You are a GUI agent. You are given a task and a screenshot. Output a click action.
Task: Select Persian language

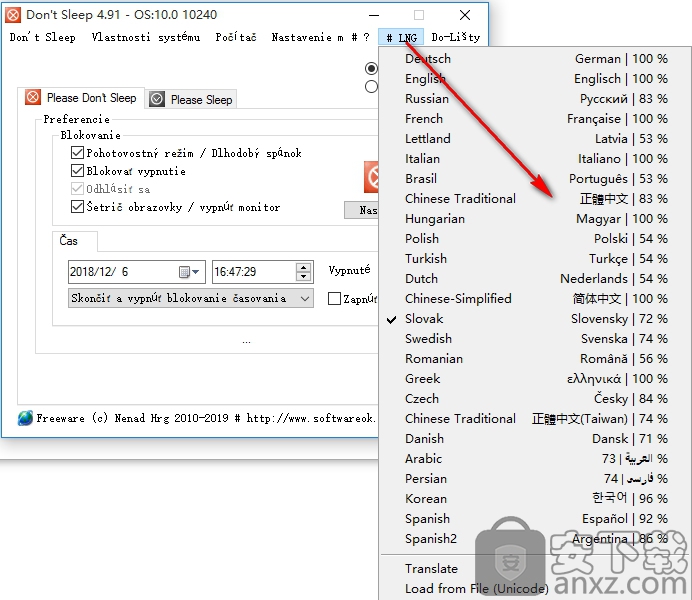535,479
